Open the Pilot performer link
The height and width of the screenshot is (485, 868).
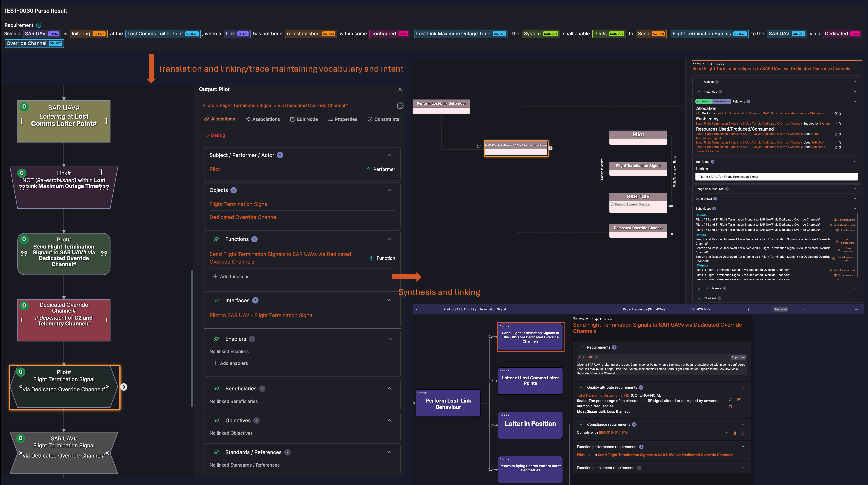(215, 170)
